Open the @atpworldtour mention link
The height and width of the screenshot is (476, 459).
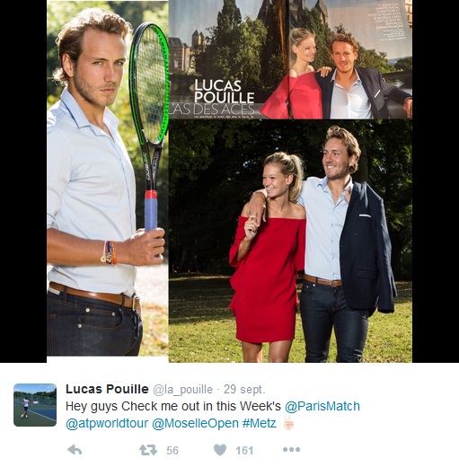pyautogui.click(x=107, y=423)
